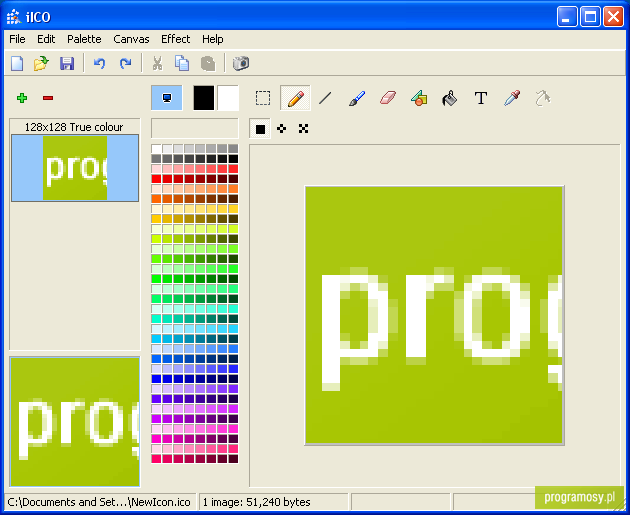Choose the single square pencil tip
This screenshot has height=515, width=630.
point(260,129)
